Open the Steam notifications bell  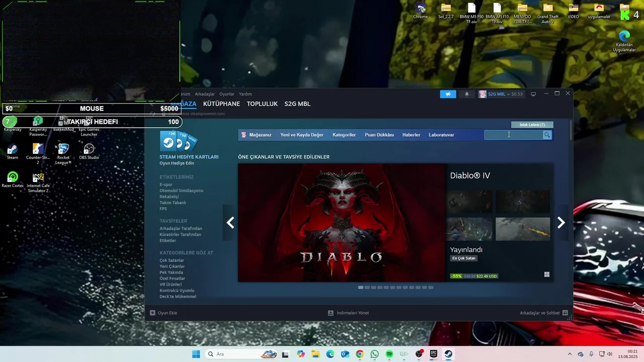pyautogui.click(x=466, y=94)
